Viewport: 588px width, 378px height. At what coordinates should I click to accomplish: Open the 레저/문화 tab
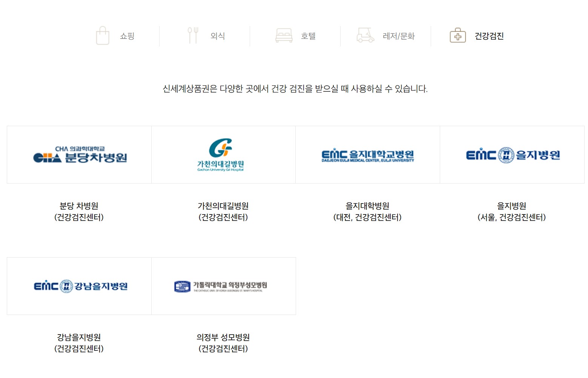pos(399,36)
